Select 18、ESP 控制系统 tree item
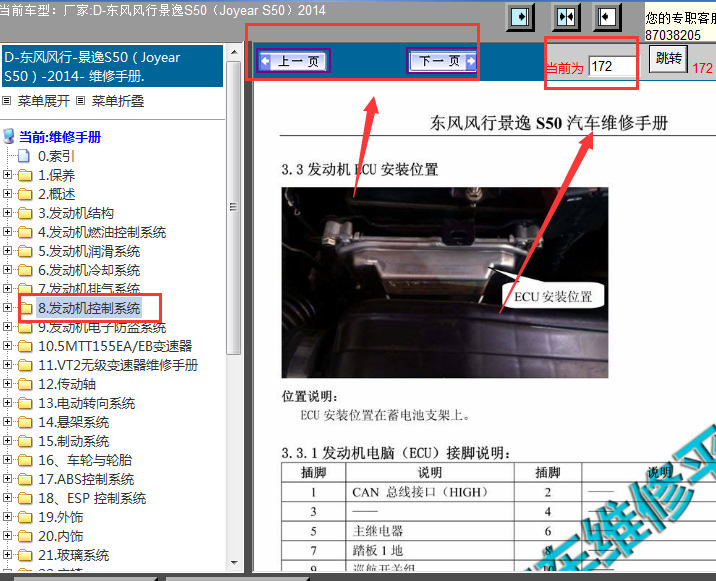This screenshot has width=716, height=581. [x=92, y=498]
